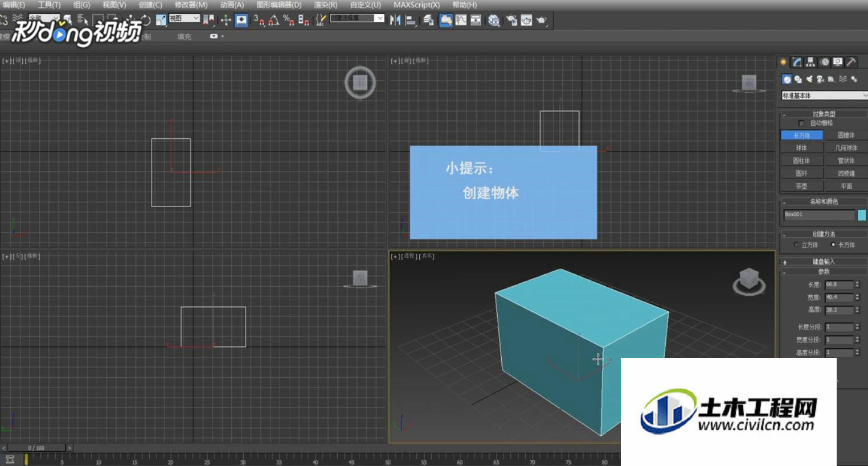Open the Layer Manager icon
The height and width of the screenshot is (466, 868).
click(x=427, y=20)
